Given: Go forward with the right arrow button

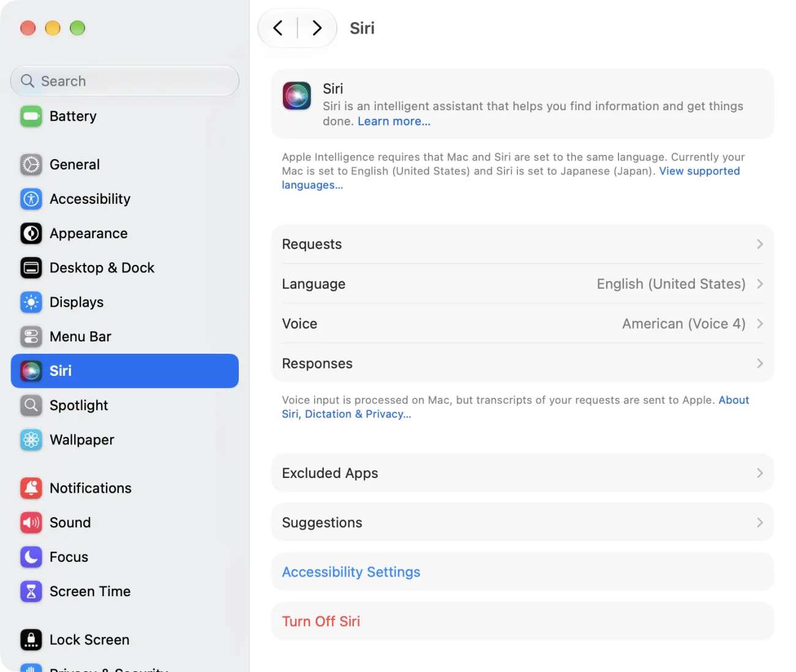Looking at the screenshot, I should tap(317, 28).
